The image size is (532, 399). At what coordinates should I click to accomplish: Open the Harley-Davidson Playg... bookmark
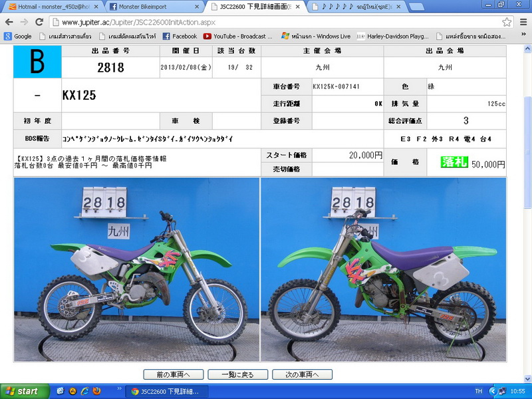coord(393,37)
